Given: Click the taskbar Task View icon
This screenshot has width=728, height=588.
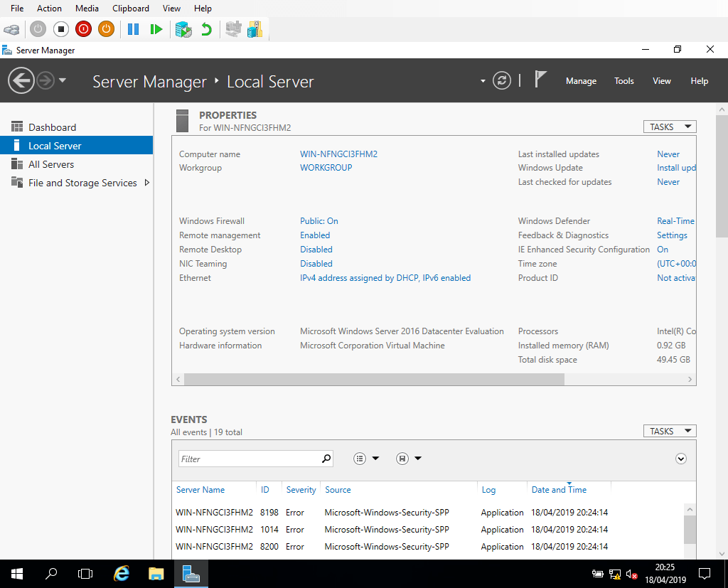Looking at the screenshot, I should click(85, 574).
